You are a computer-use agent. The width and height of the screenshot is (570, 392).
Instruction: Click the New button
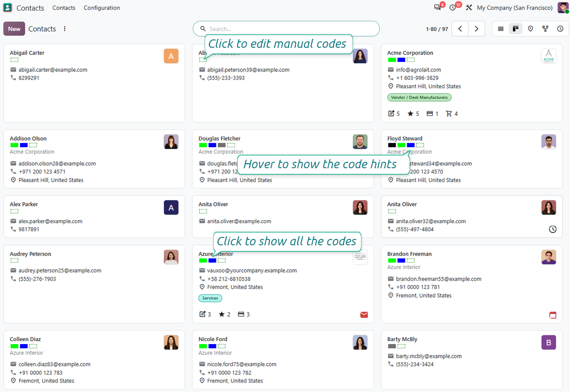14,29
